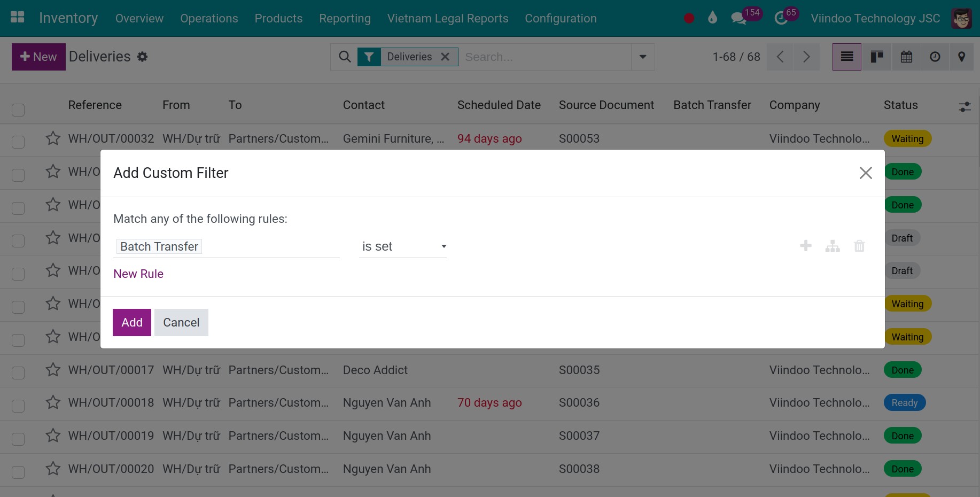Screen dimensions: 980x497
Task: Open Deliveries gear settings menu
Action: [x=142, y=57]
